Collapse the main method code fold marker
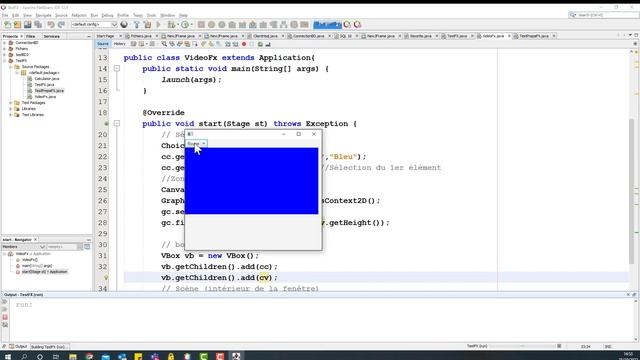This screenshot has width=640, height=360. [117, 69]
